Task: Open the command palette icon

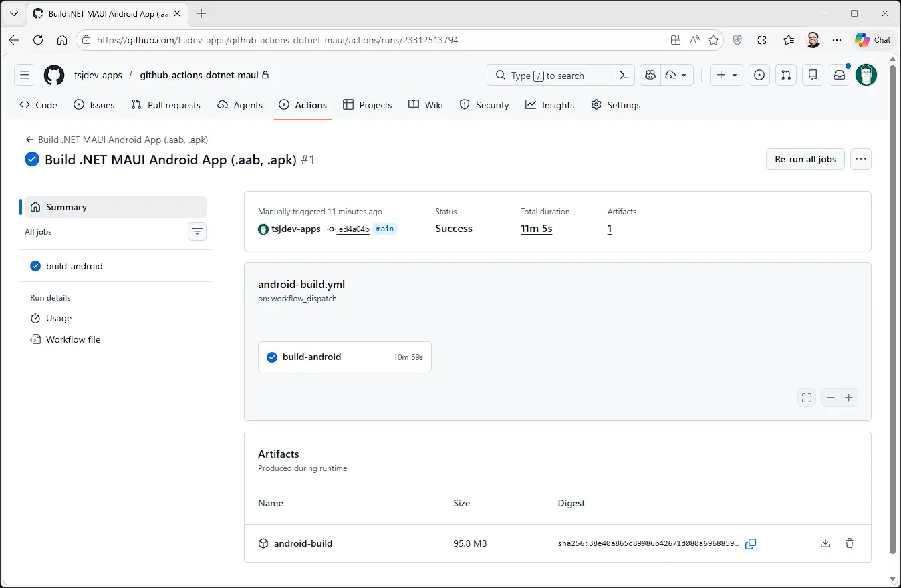Action: coord(624,76)
